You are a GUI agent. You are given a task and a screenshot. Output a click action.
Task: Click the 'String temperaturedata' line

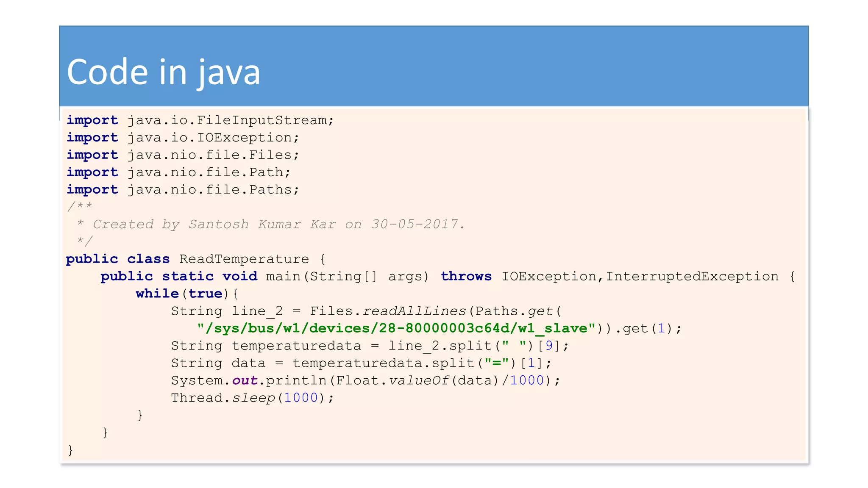370,346
